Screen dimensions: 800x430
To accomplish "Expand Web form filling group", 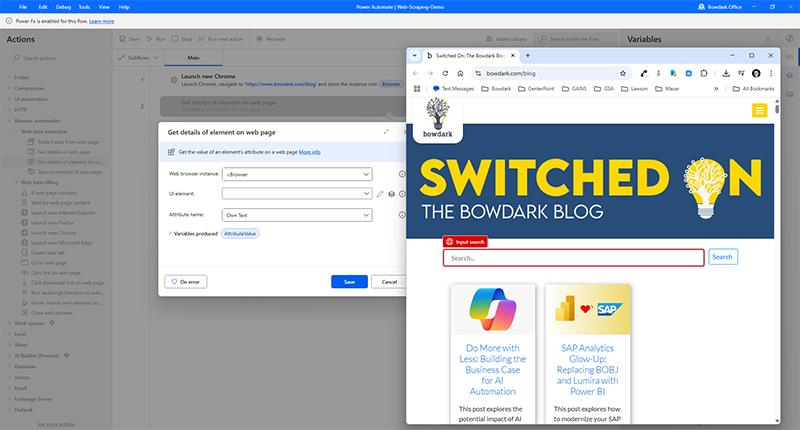I will pos(16,182).
